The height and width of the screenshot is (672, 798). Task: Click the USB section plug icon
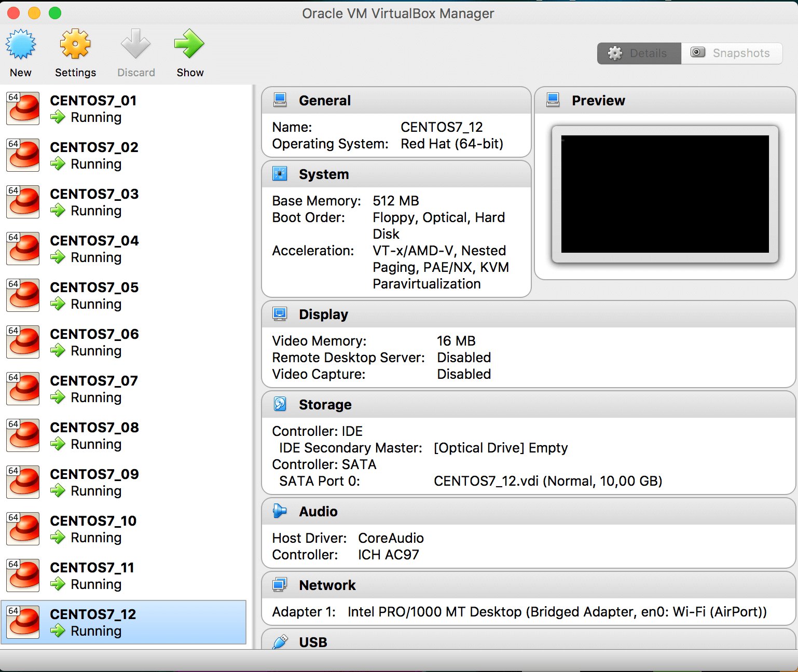[280, 642]
